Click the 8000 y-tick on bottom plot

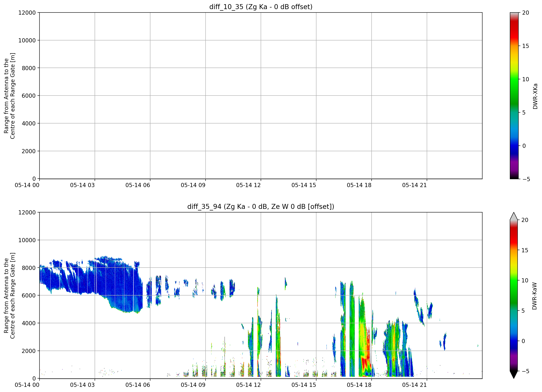pos(29,268)
